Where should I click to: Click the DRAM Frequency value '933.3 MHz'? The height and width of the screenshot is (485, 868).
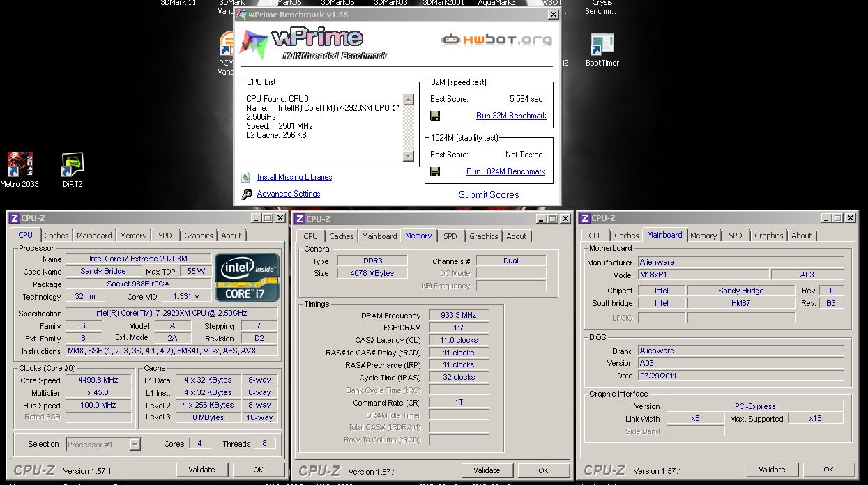click(459, 315)
